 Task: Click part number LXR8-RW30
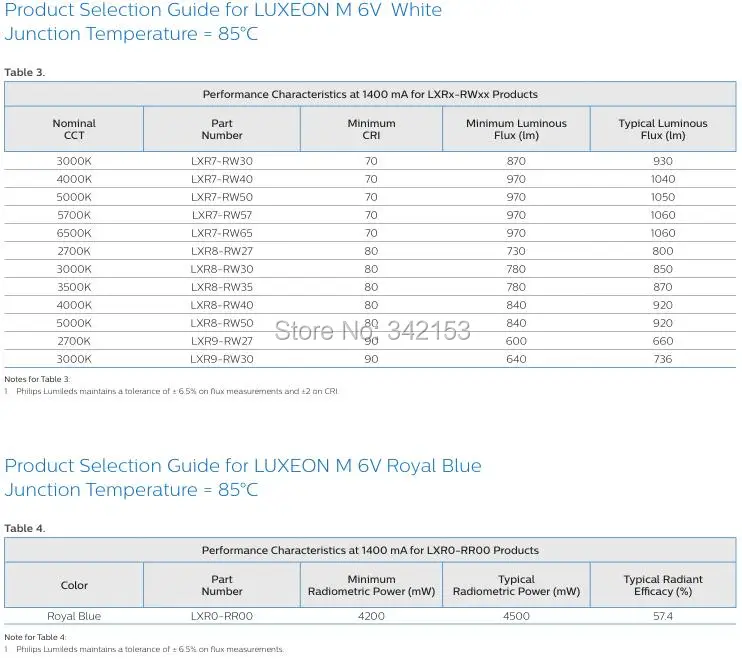(221, 269)
